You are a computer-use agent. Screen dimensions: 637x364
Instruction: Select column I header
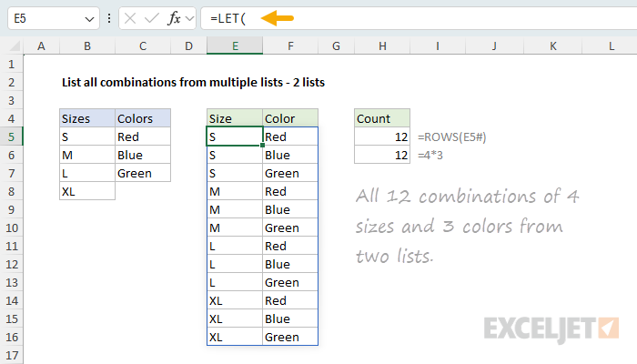[x=438, y=45]
